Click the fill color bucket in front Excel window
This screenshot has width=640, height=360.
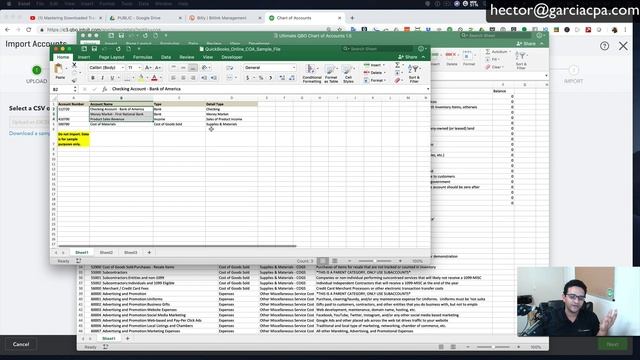[141, 78]
